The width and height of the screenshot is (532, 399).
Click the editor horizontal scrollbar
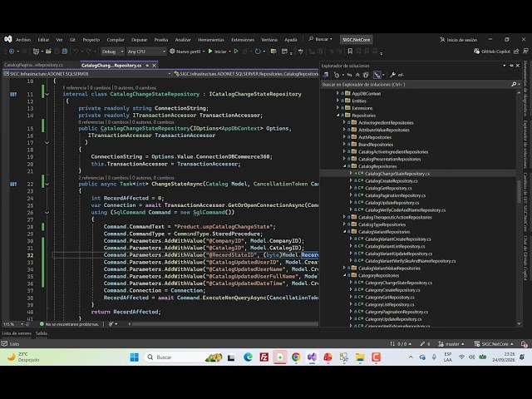224,324
